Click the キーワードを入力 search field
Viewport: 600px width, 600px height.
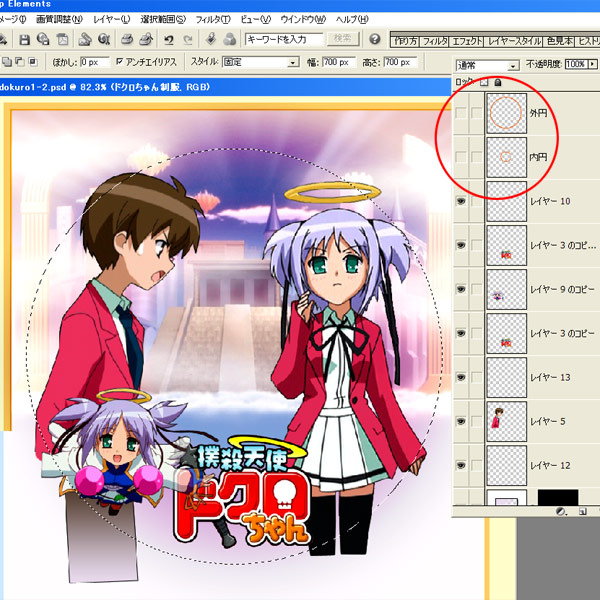[284, 39]
